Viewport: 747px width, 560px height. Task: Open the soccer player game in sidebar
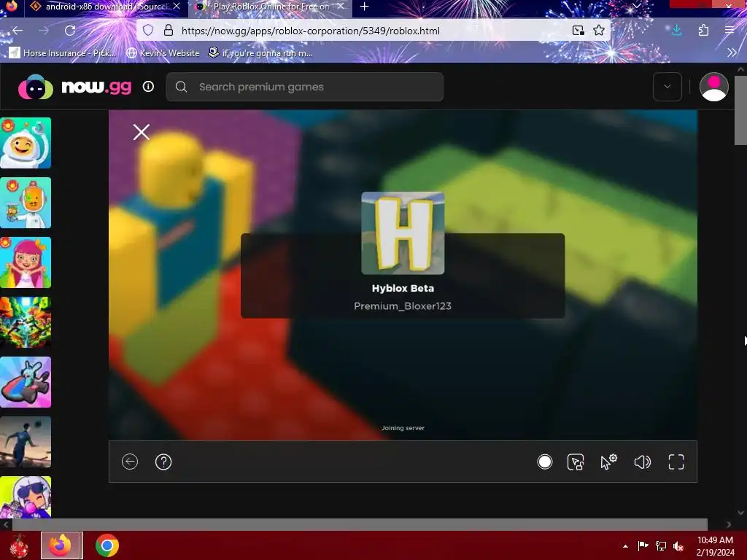pos(26,442)
